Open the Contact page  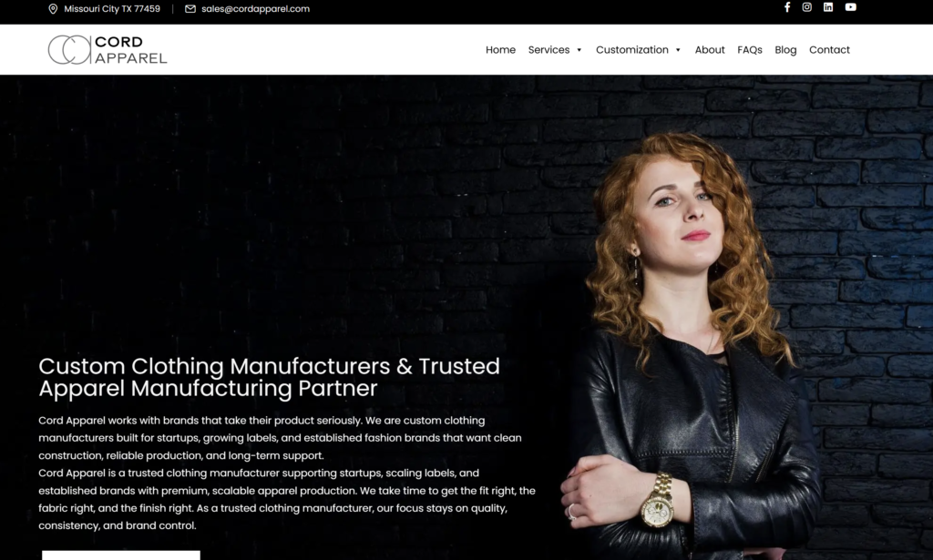pos(829,50)
